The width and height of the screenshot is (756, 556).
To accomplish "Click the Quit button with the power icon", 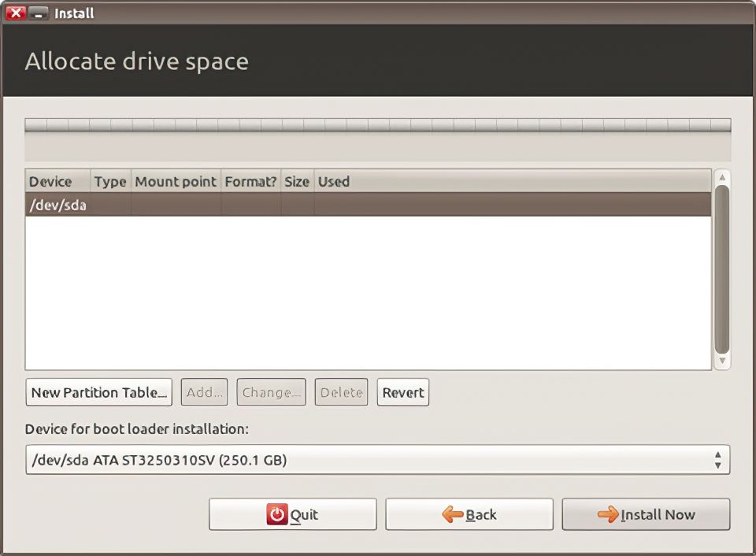I will click(292, 514).
